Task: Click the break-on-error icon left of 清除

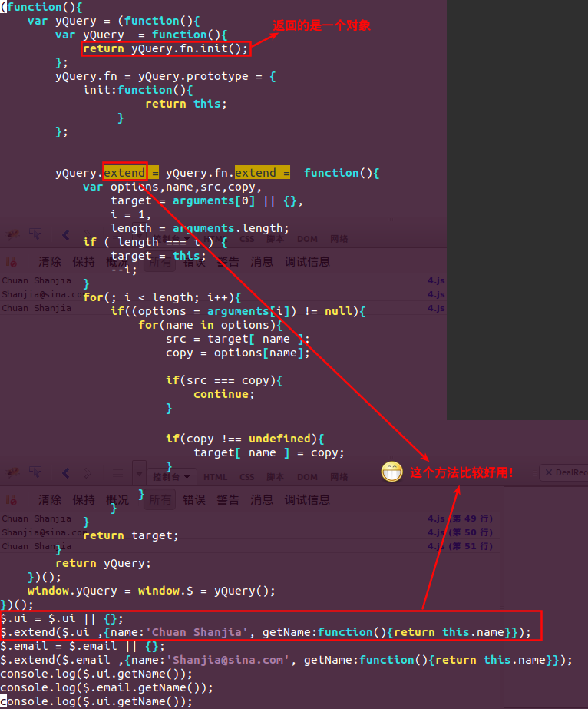Action: [12, 499]
